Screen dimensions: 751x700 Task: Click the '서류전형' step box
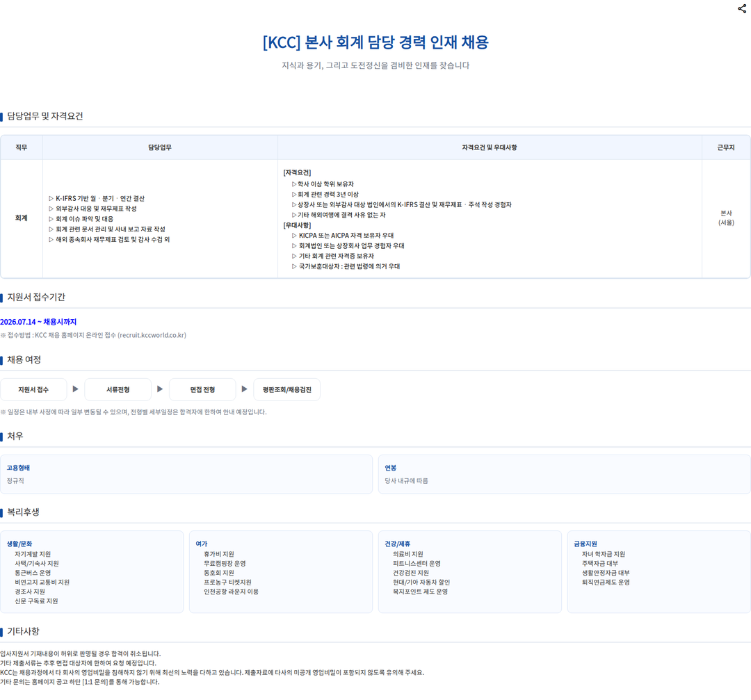118,390
